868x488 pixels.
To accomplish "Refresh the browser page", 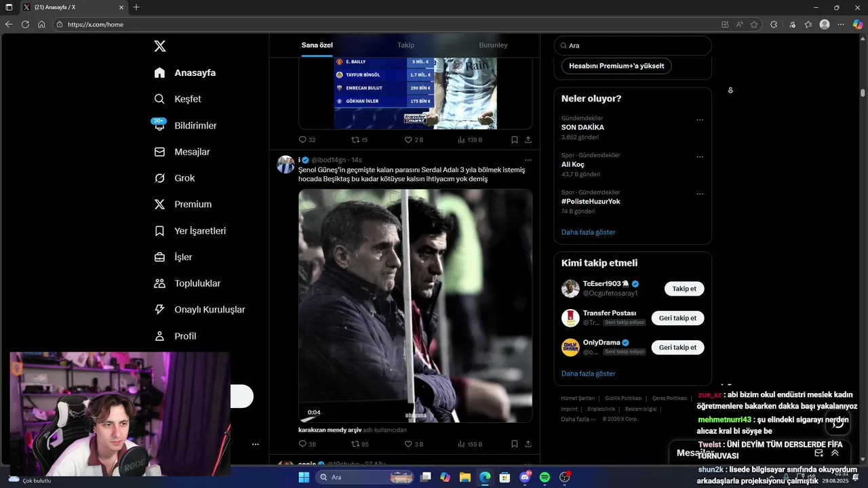I will 25,24.
